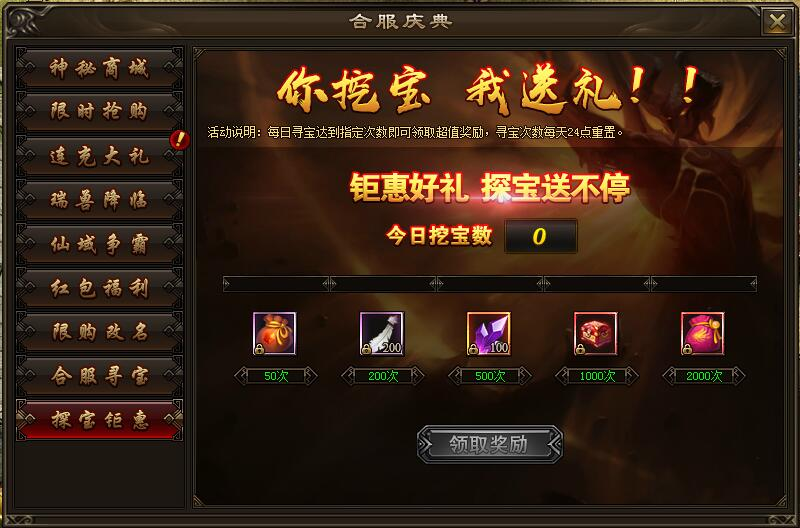Switch to the 限购改名 tab
The width and height of the screenshot is (800, 528).
99,332
